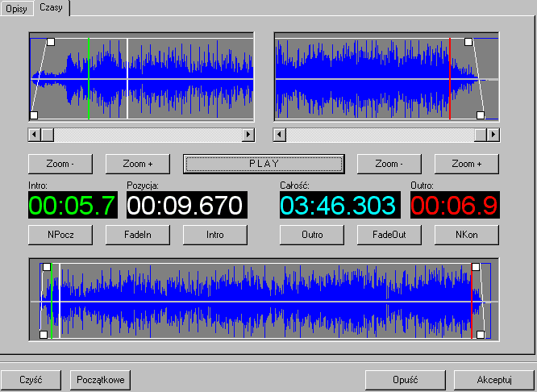The height and width of the screenshot is (392, 537).
Task: Click right arrow of left waveform scrollbar
Action: [x=248, y=135]
